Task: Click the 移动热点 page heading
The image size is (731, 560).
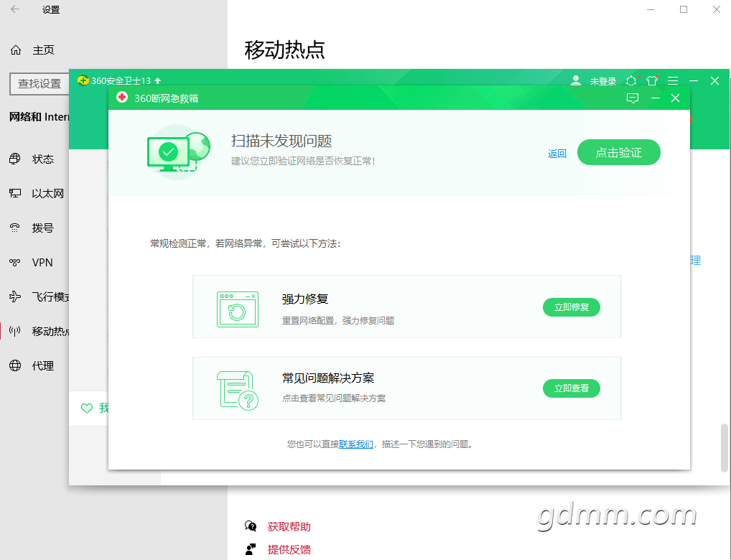Action: coord(285,50)
